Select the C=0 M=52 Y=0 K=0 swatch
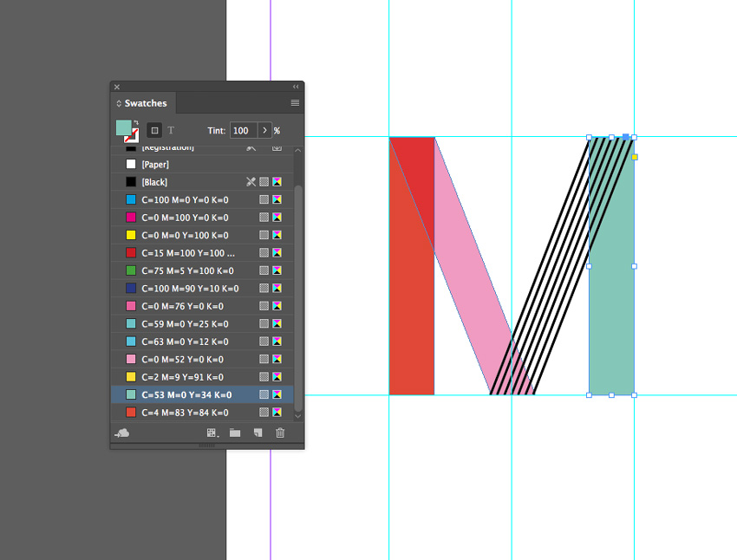The image size is (737, 560). tap(202, 360)
